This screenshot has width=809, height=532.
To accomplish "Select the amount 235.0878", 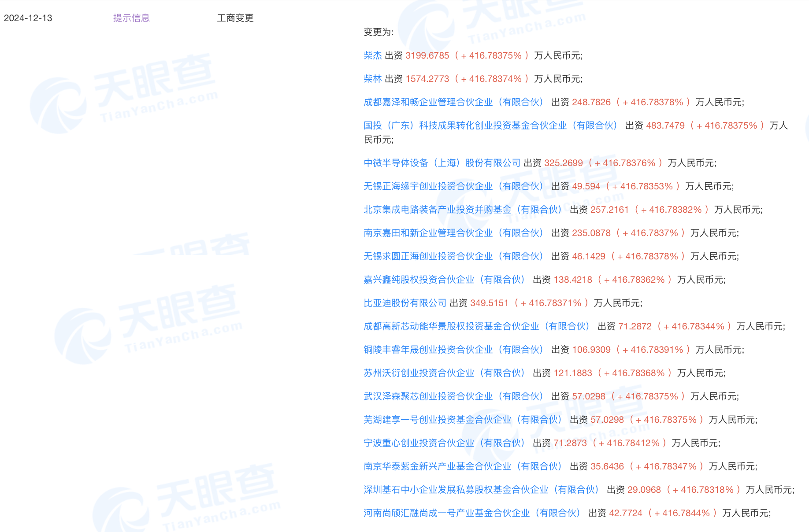I will (x=591, y=233).
